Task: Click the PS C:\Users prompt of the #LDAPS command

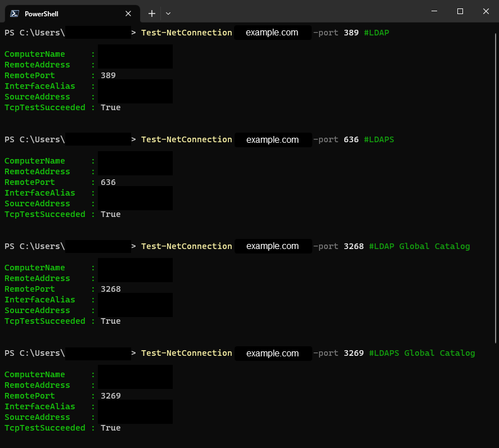Action: (x=34, y=139)
